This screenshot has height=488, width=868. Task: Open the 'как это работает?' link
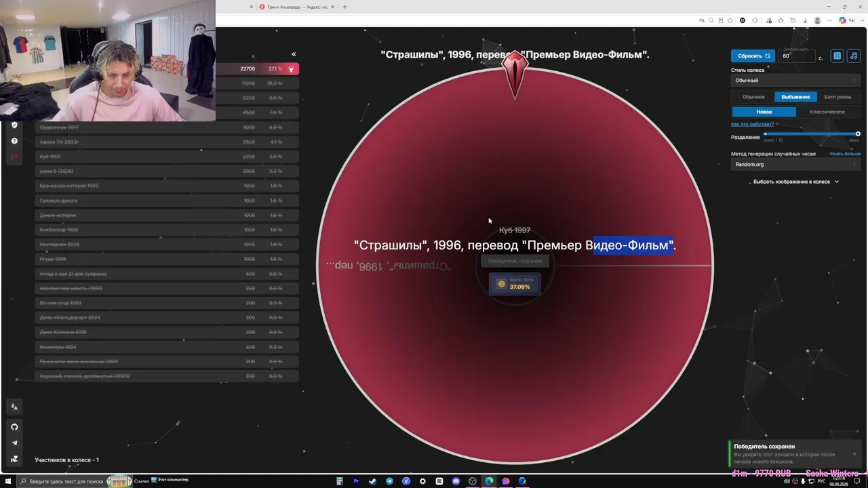pos(752,124)
